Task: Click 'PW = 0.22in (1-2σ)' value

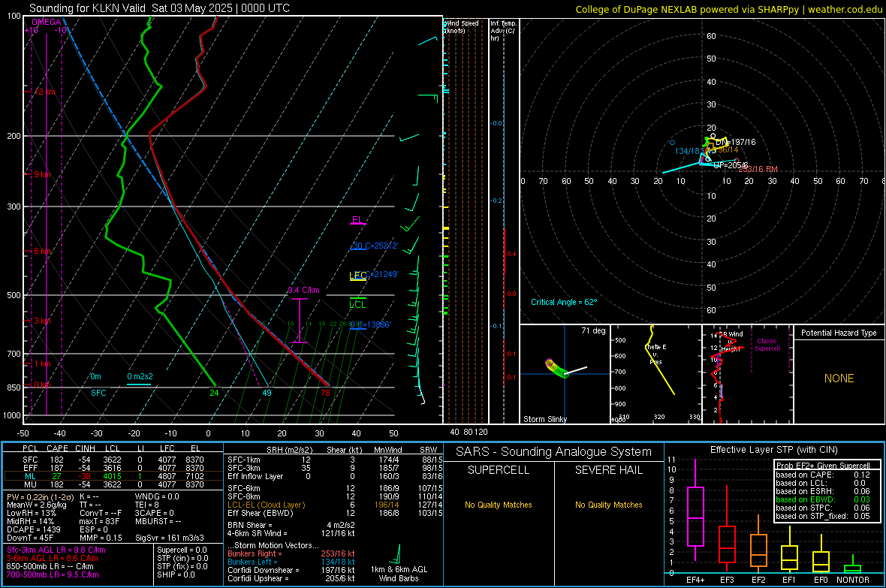Action: (x=40, y=496)
